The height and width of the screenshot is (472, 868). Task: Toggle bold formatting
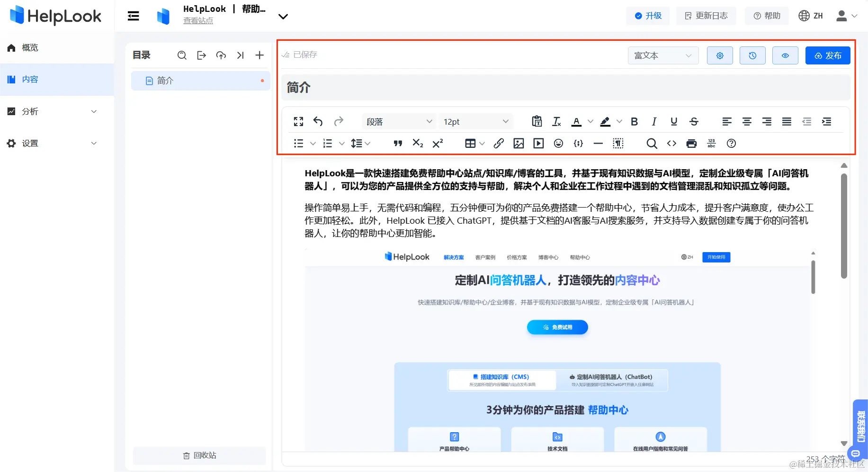coord(634,122)
